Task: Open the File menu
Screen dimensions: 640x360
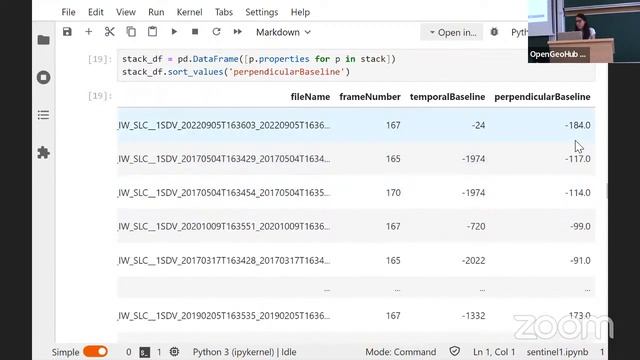Action: coord(68,12)
